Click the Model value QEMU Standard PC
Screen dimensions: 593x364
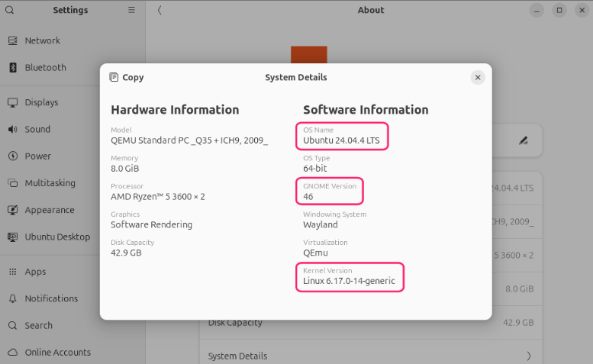tap(189, 140)
